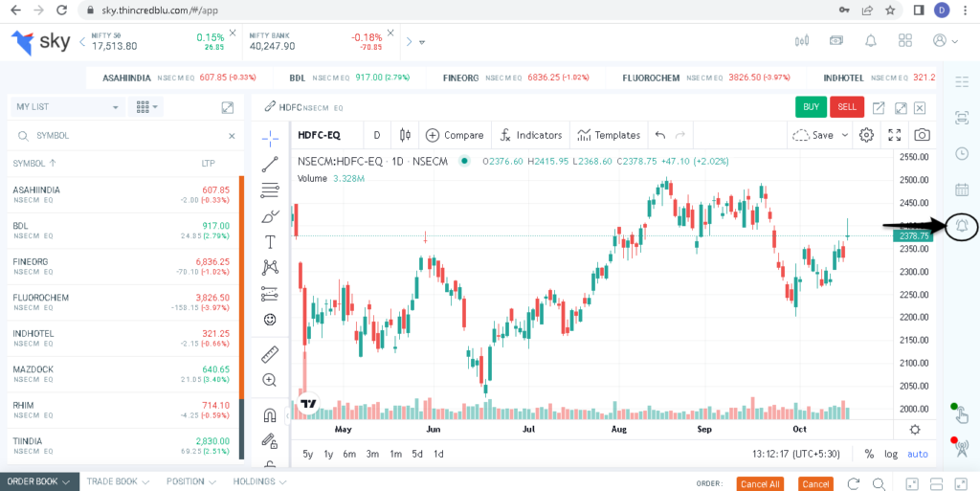Expand the POSITION panel
The width and height of the screenshot is (980, 491).
click(191, 481)
